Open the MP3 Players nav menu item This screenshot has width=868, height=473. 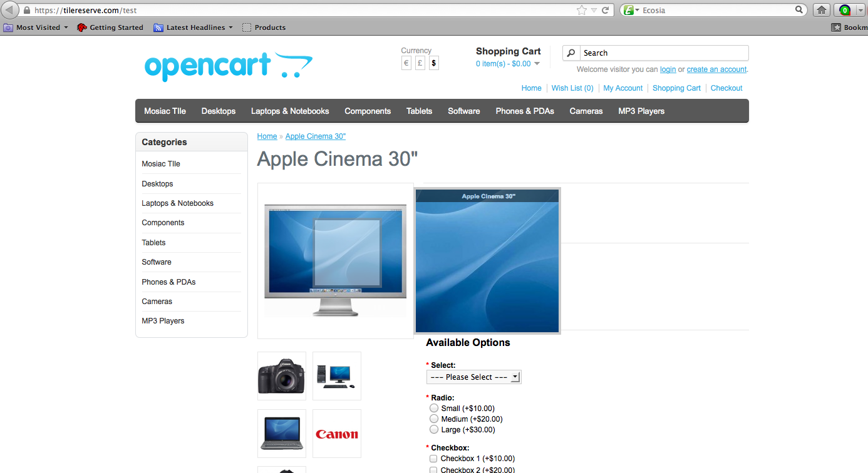(x=641, y=111)
